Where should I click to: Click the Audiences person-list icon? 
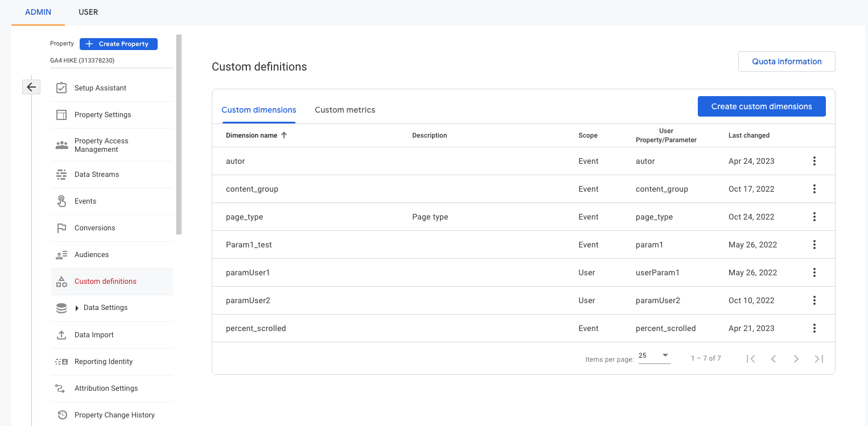coord(61,255)
